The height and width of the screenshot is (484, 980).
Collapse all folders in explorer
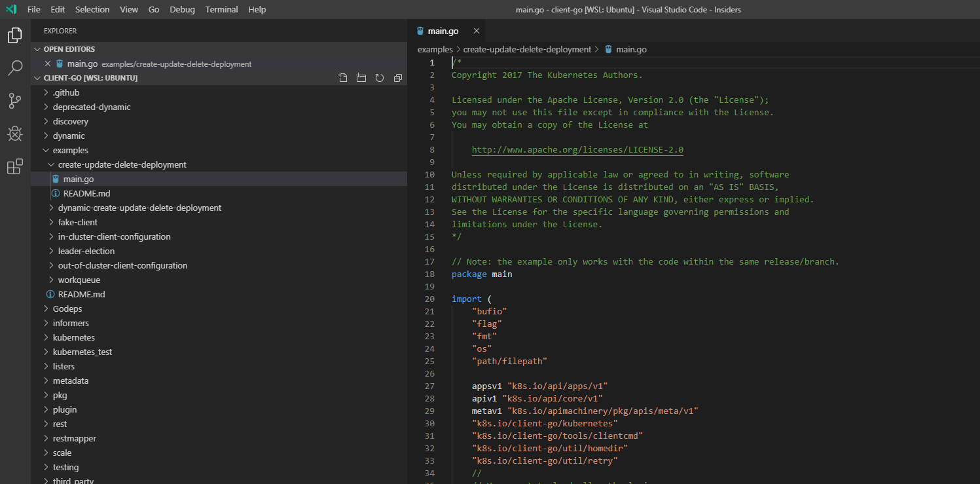tap(398, 78)
